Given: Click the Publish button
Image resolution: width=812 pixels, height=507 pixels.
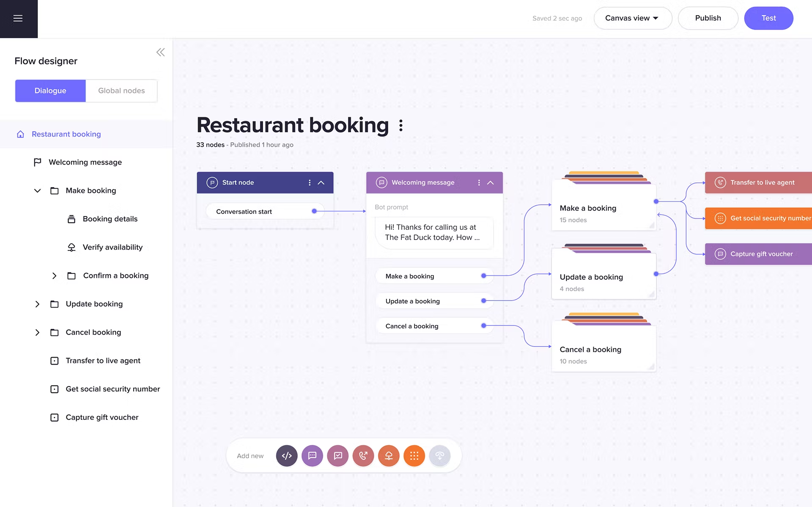Looking at the screenshot, I should [708, 18].
